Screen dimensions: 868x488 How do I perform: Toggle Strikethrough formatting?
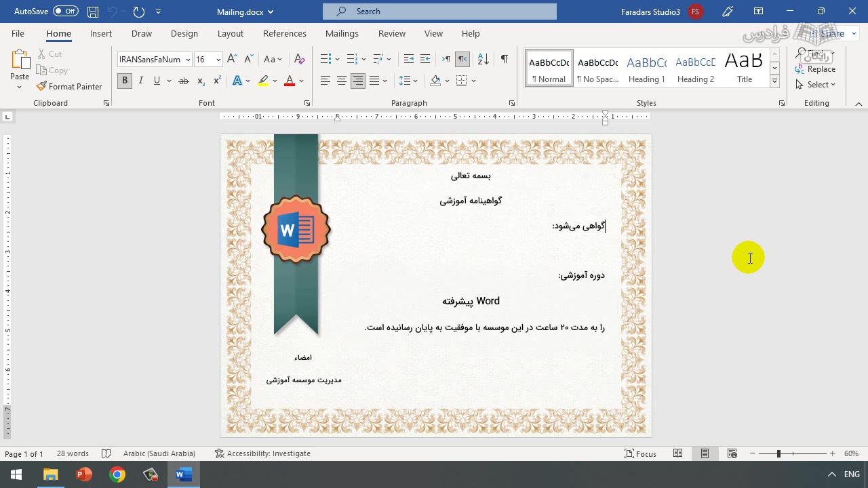[x=183, y=81]
